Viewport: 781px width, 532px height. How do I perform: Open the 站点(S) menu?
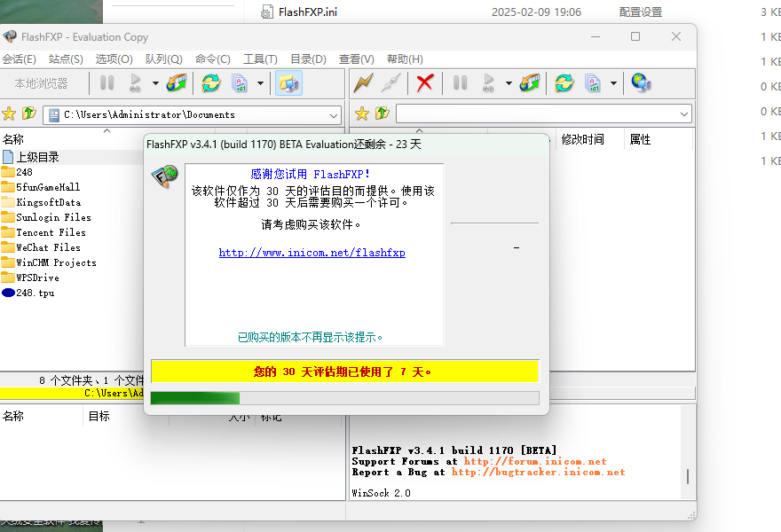tap(66, 59)
